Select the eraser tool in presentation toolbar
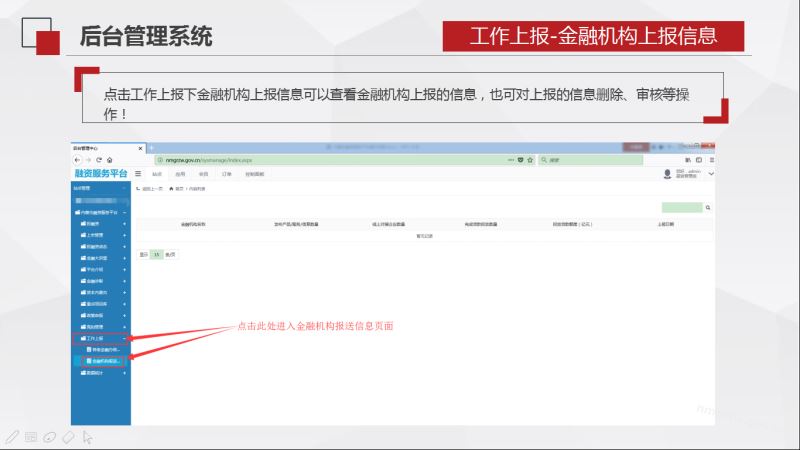The height and width of the screenshot is (450, 800). coord(68,437)
